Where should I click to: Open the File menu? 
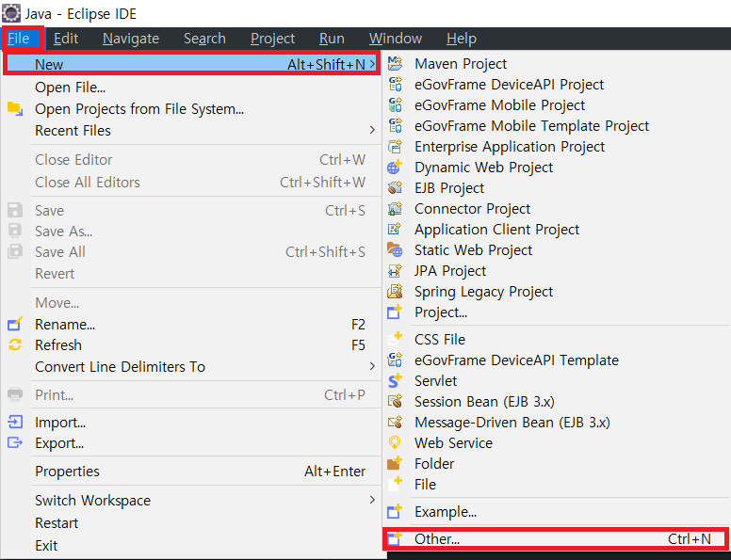click(x=19, y=39)
